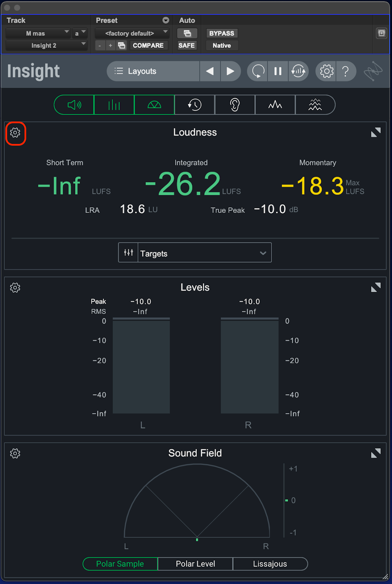The width and height of the screenshot is (392, 584).
Task: Open global Insight options gear
Action: pyautogui.click(x=326, y=71)
